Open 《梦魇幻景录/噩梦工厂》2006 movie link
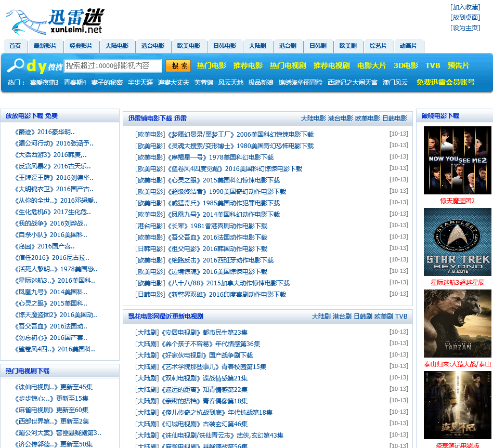Screen dimensions: 493x448 click(241, 135)
